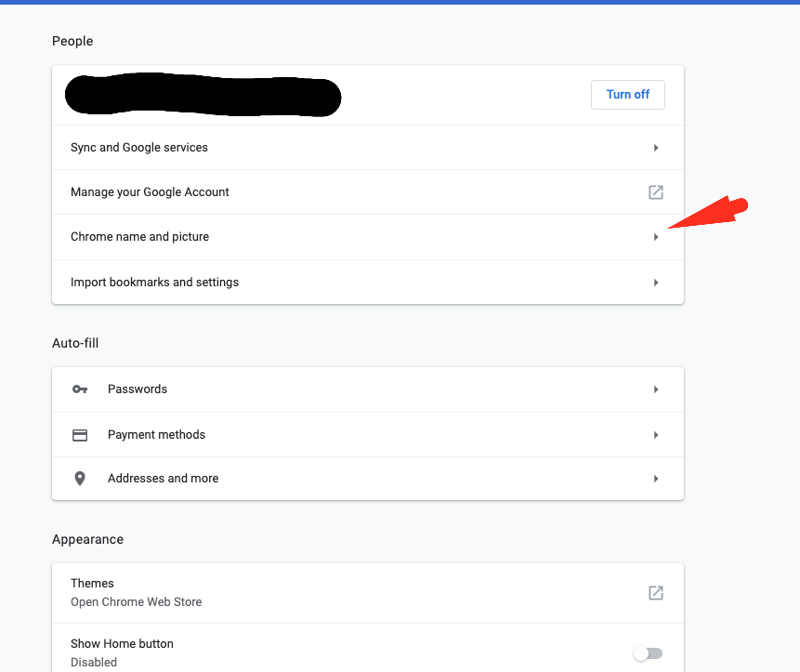Click the blacked-out account name area
This screenshot has width=800, height=672.
(203, 95)
